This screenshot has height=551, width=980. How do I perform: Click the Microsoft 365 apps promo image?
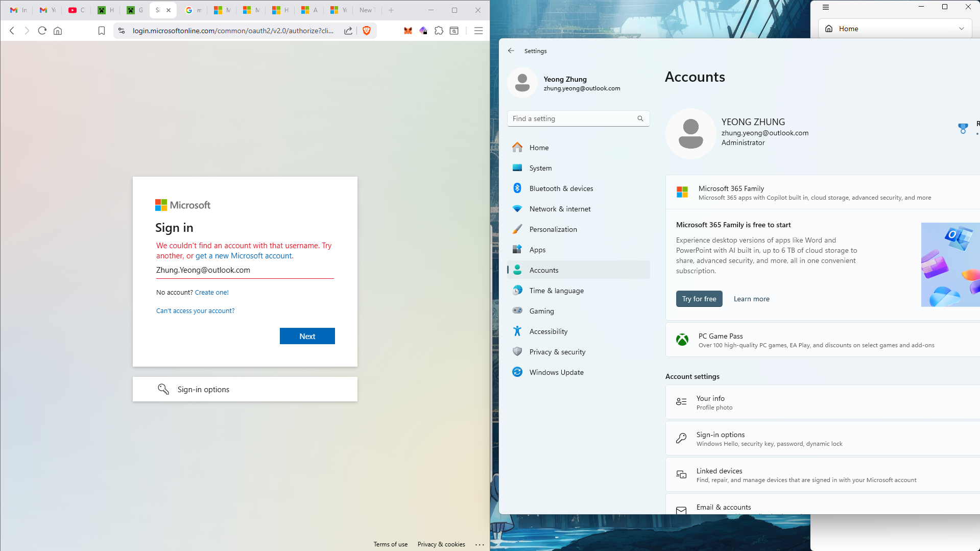[x=950, y=265]
